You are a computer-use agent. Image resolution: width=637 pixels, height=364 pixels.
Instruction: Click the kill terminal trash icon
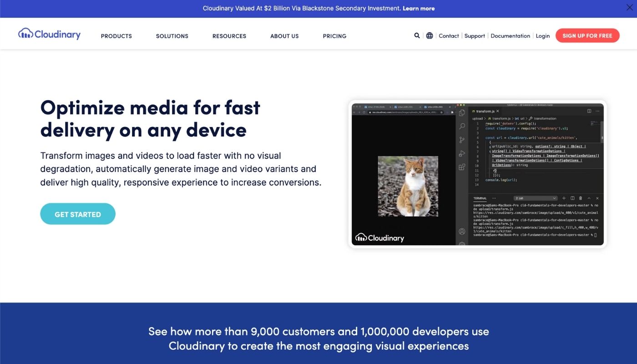pos(580,198)
